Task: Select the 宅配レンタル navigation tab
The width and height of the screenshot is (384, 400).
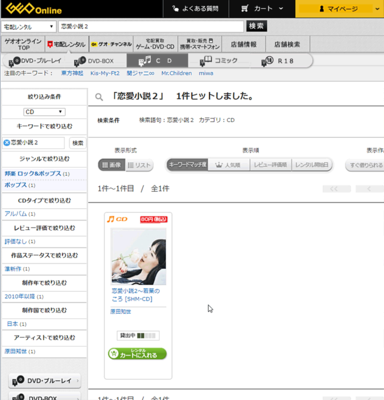Action: [67, 44]
